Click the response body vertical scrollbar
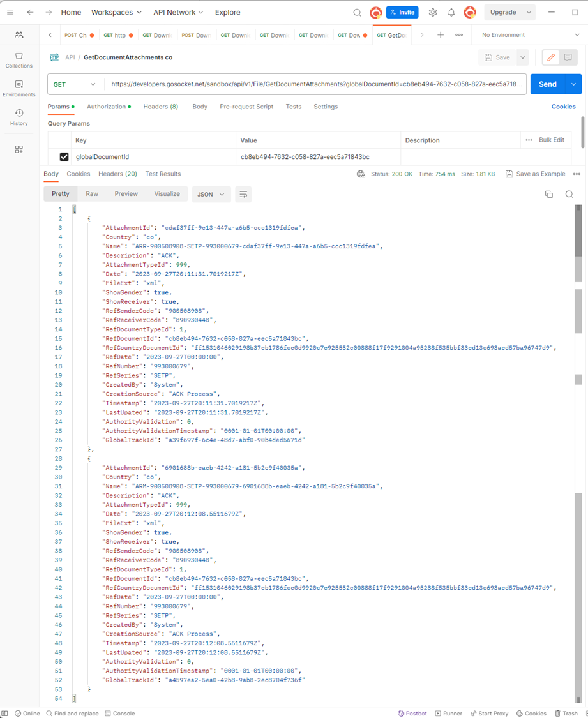This screenshot has height=718, width=588. (x=578, y=453)
